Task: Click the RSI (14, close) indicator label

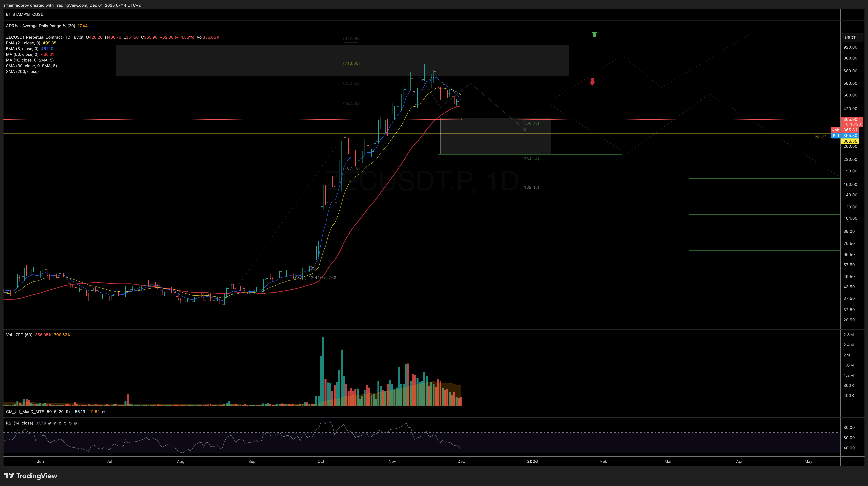Action: point(20,423)
